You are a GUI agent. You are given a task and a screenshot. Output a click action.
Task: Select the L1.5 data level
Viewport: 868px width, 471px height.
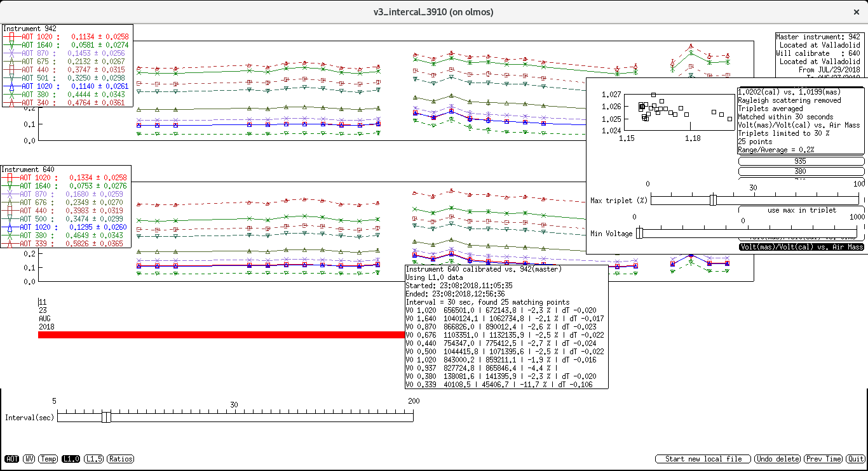point(94,459)
